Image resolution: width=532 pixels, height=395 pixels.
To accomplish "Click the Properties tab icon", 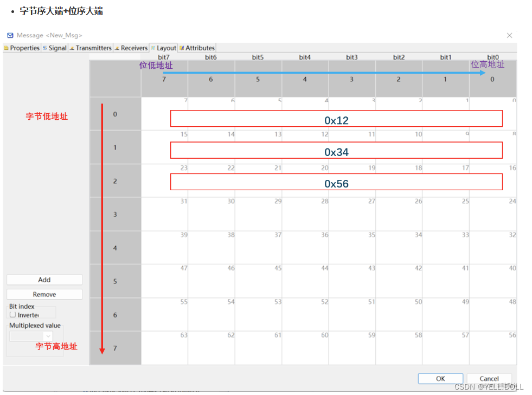I will 6,48.
